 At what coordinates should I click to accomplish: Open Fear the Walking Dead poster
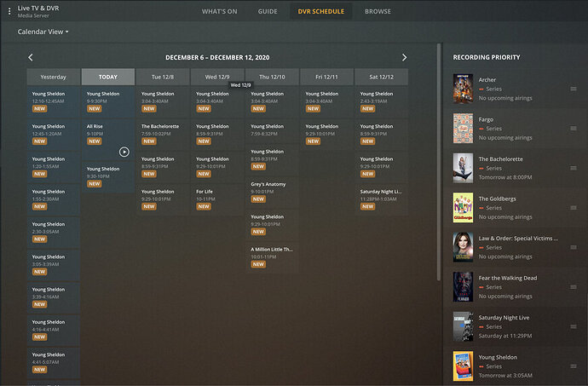[x=463, y=287]
